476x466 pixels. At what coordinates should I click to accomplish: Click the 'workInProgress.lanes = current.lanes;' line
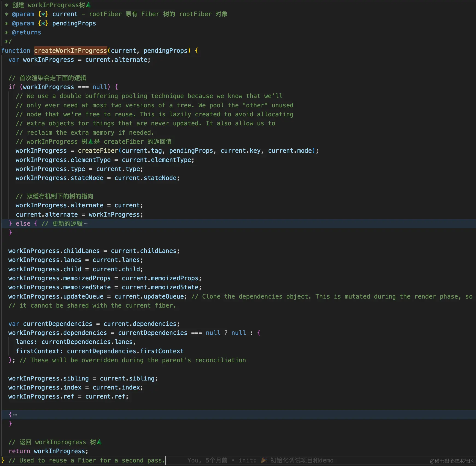tap(76, 260)
